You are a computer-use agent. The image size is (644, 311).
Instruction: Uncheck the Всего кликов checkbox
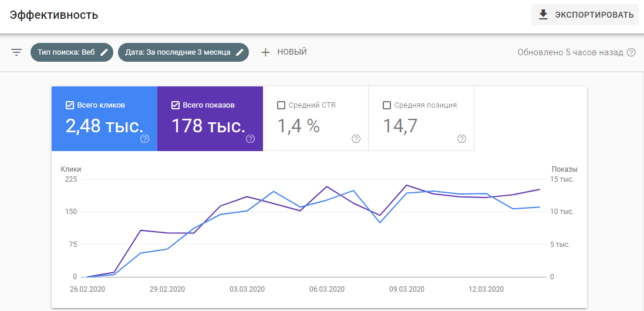70,105
